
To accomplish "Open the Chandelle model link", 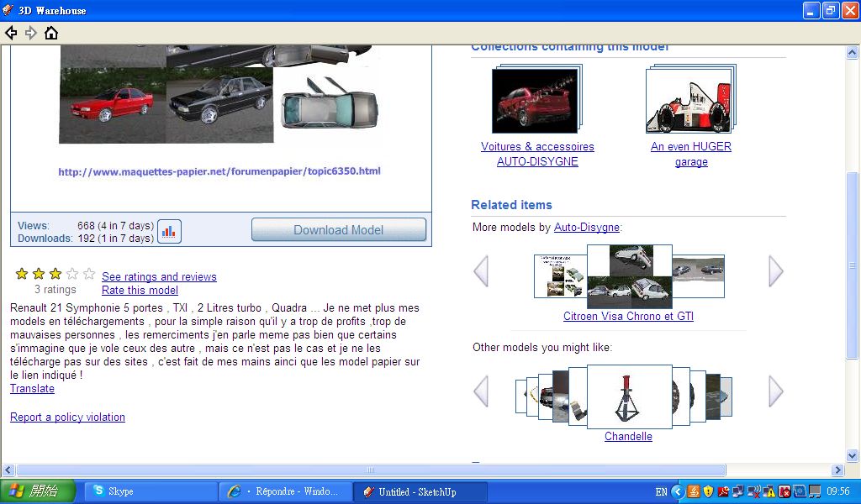I will [x=628, y=437].
